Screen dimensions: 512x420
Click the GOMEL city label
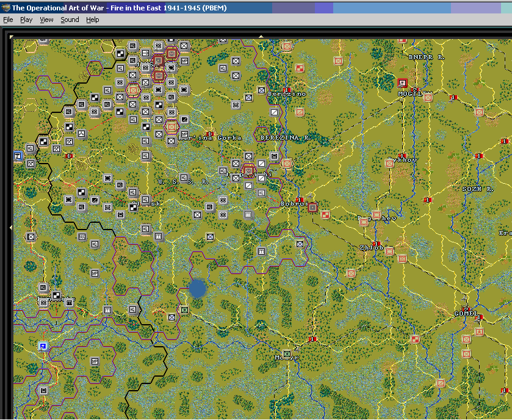pos(466,314)
